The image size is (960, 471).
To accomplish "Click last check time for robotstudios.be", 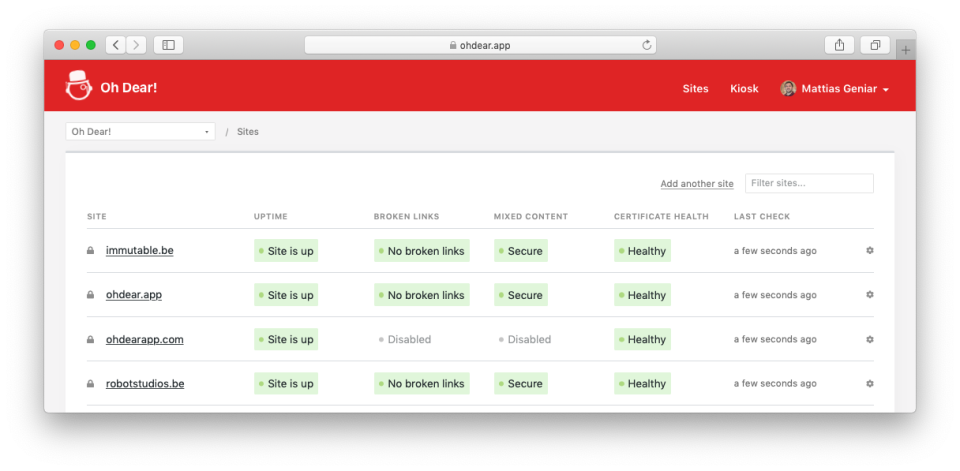I will pyautogui.click(x=775, y=383).
